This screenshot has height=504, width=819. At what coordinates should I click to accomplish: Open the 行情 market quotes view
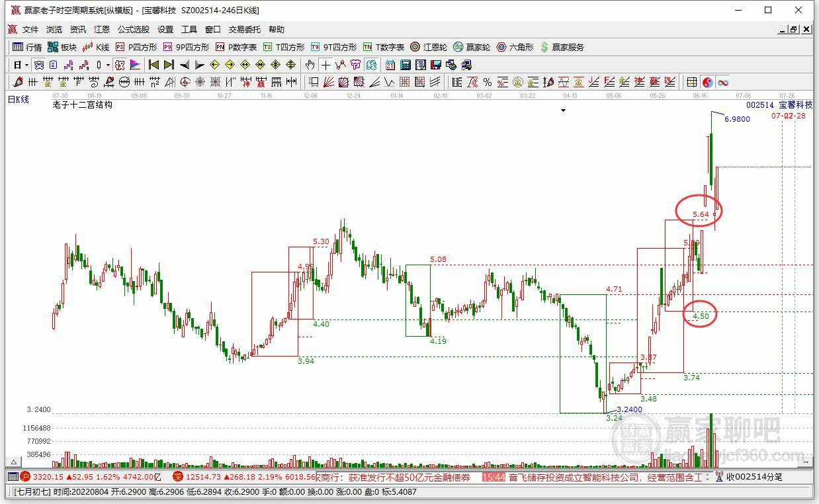pos(27,47)
